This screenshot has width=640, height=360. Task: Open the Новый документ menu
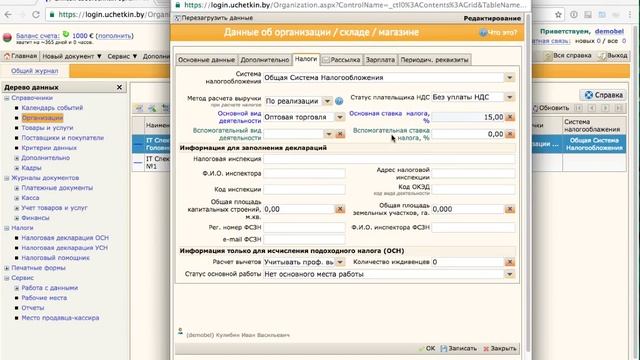point(72,56)
